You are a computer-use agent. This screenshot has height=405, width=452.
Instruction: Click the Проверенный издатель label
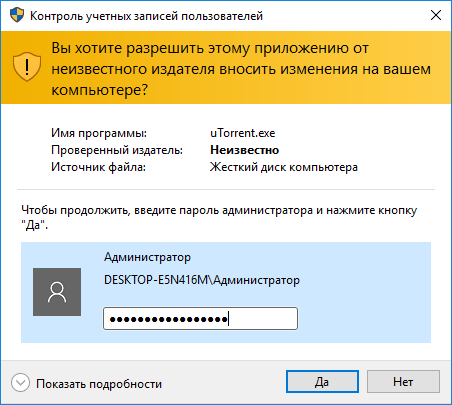117,150
